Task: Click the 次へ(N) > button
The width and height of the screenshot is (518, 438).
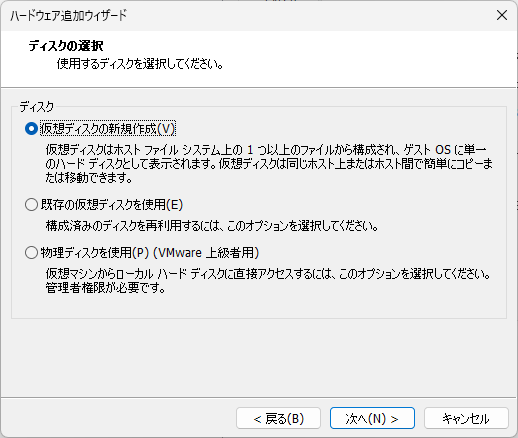Action: [x=372, y=418]
